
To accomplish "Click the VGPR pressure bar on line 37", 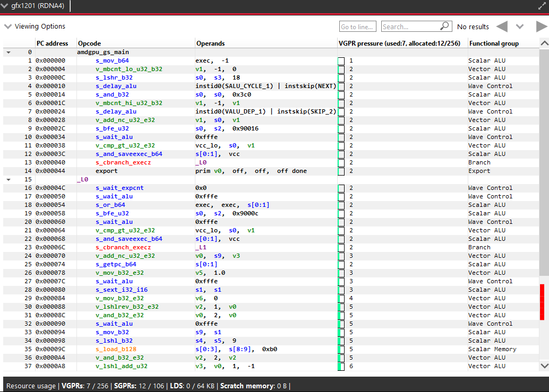I will [341, 366].
